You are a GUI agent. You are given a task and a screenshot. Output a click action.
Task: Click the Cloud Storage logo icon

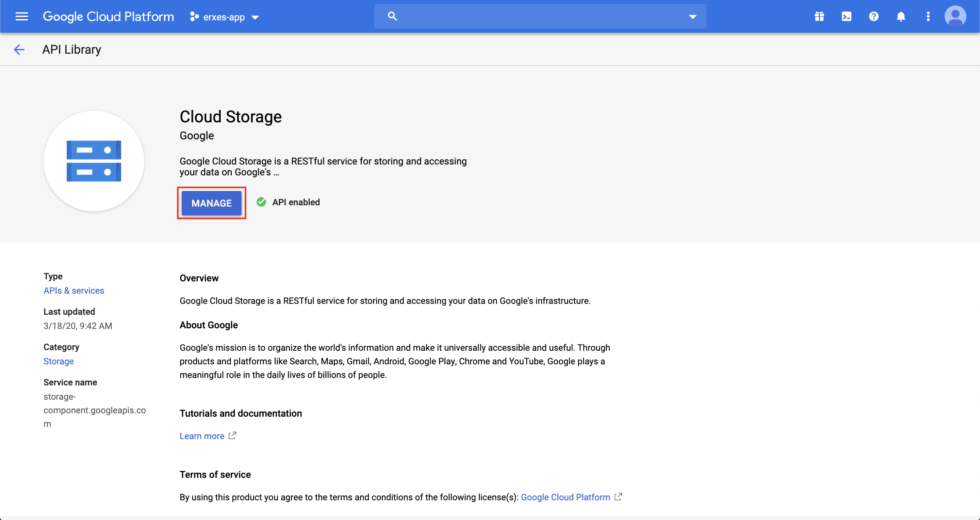pos(94,161)
